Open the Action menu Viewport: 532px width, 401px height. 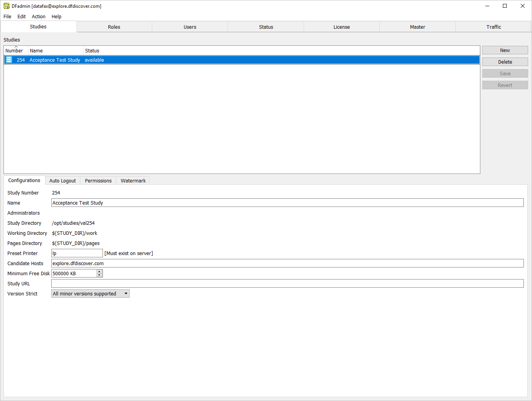click(x=38, y=17)
